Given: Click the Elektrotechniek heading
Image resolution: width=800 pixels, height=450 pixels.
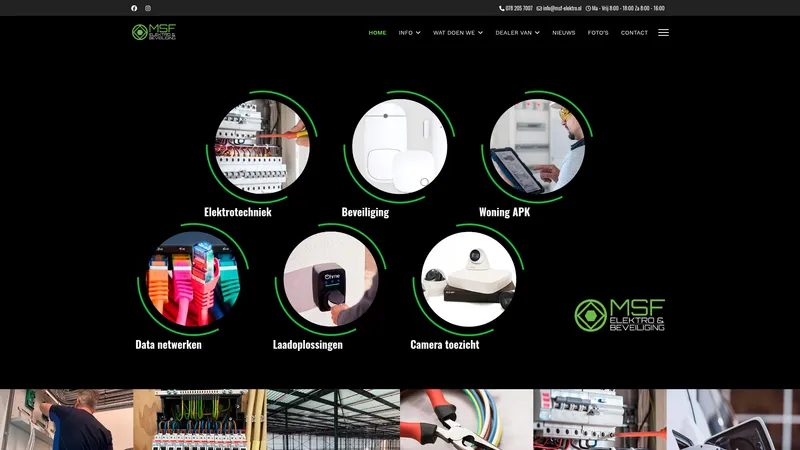Looking at the screenshot, I should coord(238,212).
